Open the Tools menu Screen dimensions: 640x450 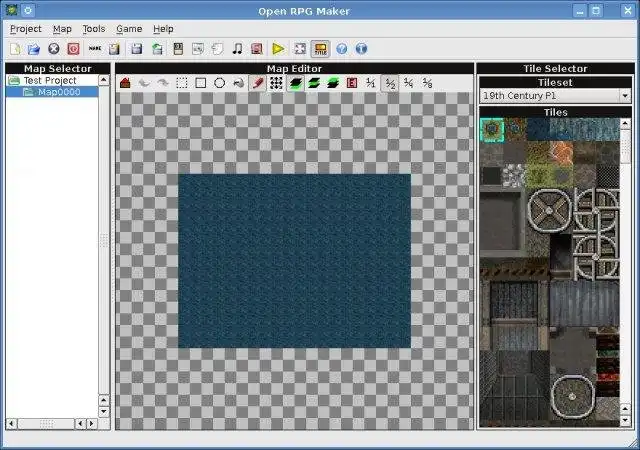[x=93, y=29]
